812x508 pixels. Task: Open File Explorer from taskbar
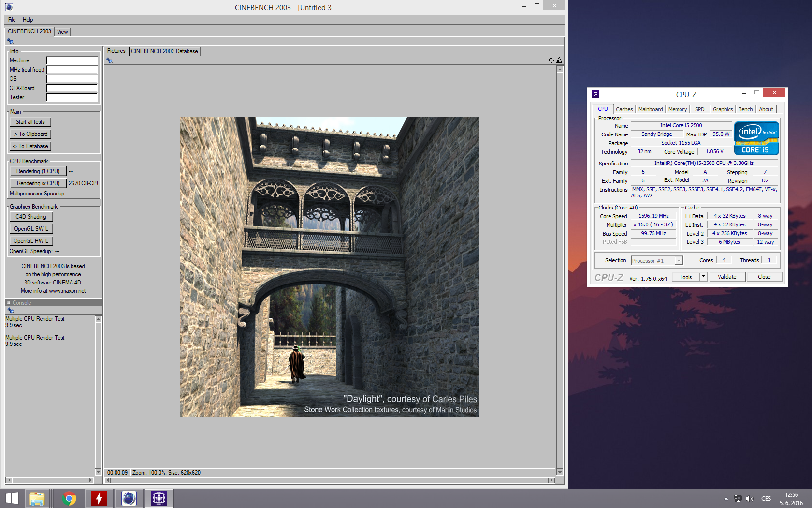pyautogui.click(x=37, y=498)
